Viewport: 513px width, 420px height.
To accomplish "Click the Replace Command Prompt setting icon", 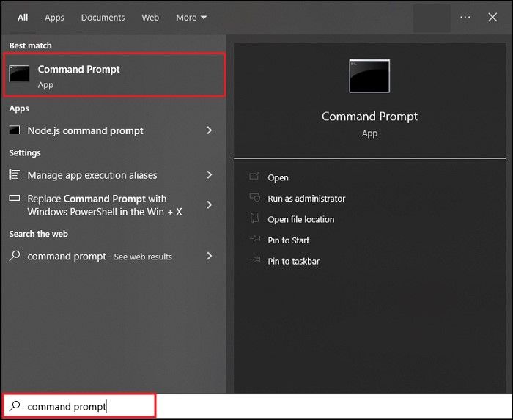I will [15, 198].
